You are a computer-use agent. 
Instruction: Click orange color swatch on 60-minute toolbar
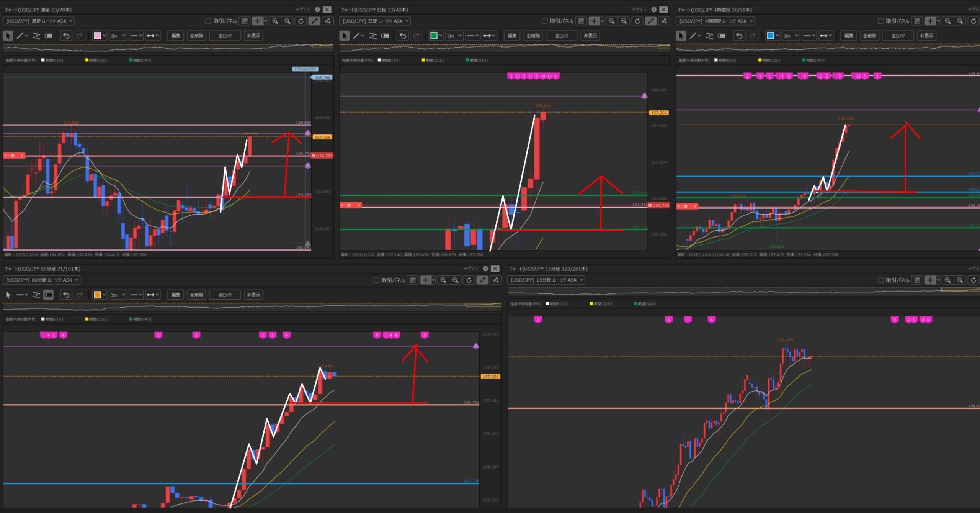tap(98, 295)
